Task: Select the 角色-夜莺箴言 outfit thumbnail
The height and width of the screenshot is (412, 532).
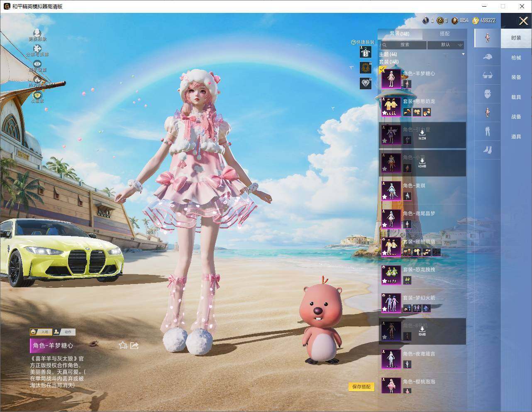Action: 391,359
